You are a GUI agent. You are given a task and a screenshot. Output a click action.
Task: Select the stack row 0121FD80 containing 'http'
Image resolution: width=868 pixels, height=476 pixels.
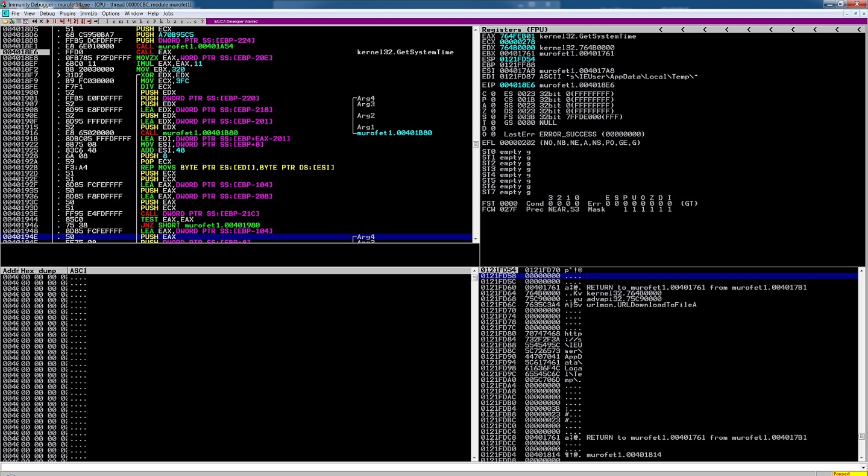[x=669, y=334]
